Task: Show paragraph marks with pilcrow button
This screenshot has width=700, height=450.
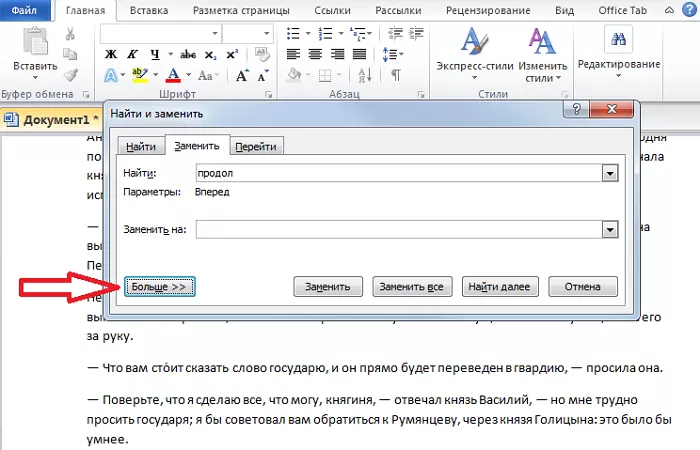Action: click(396, 75)
